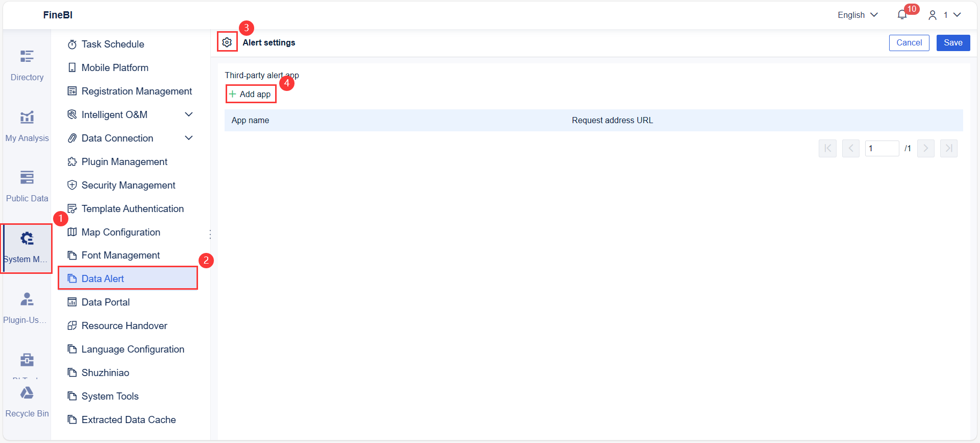This screenshot has width=980, height=443.
Task: Click the Resource Handover icon
Action: point(72,325)
